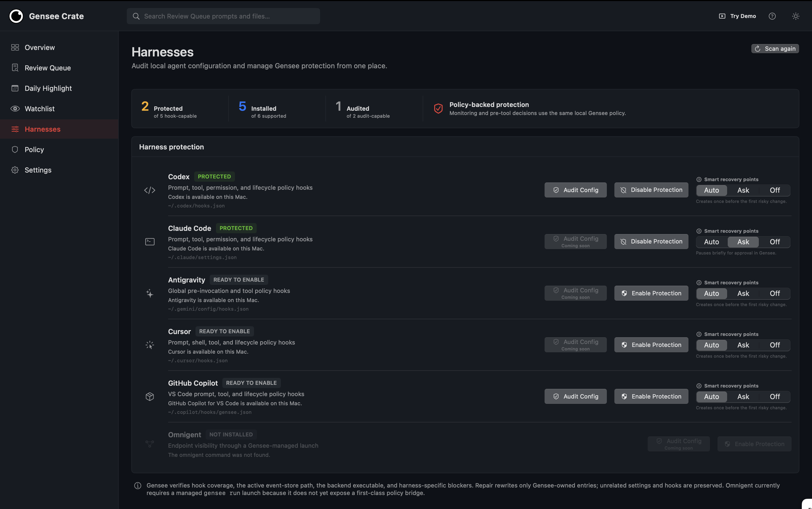
Task: Turn Antigravity recovery points Off
Action: click(x=775, y=293)
